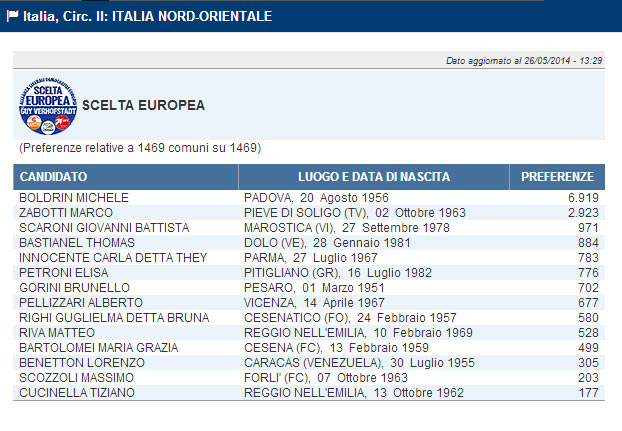The width and height of the screenshot is (622, 431).
Task: Open candidate BENETTON LORENZO
Action: tap(74, 363)
